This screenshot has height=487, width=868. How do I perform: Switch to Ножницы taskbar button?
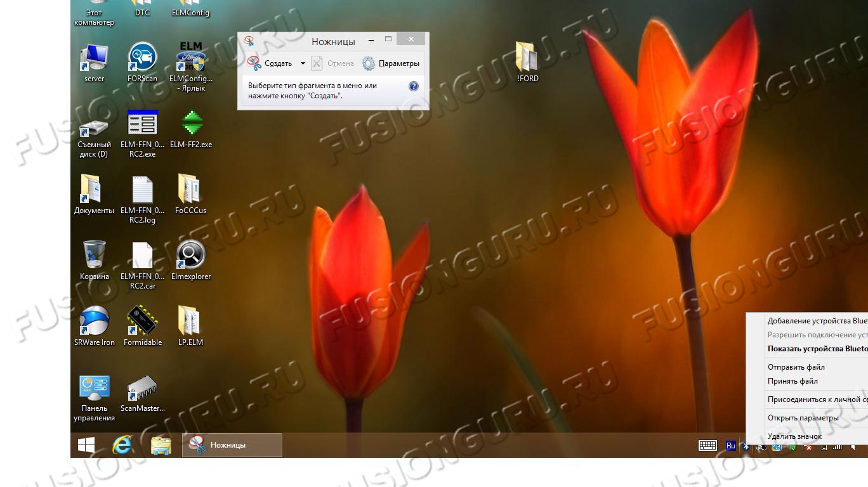point(232,445)
